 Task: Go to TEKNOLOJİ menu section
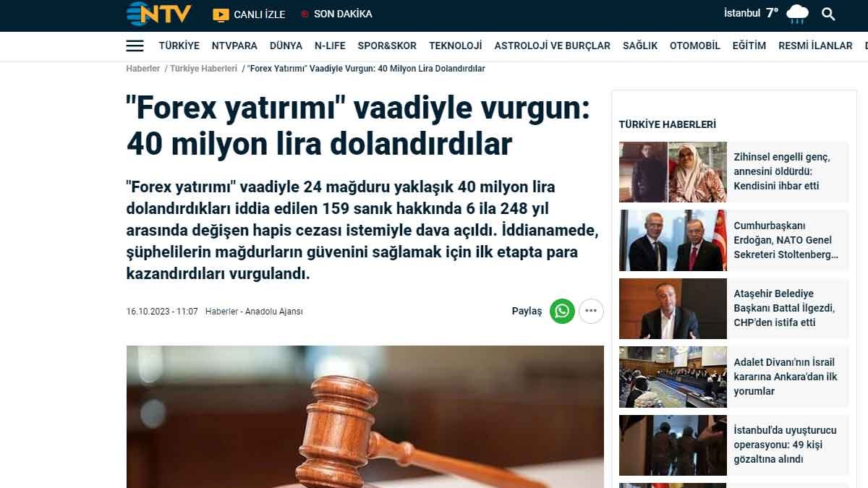[x=455, y=46]
